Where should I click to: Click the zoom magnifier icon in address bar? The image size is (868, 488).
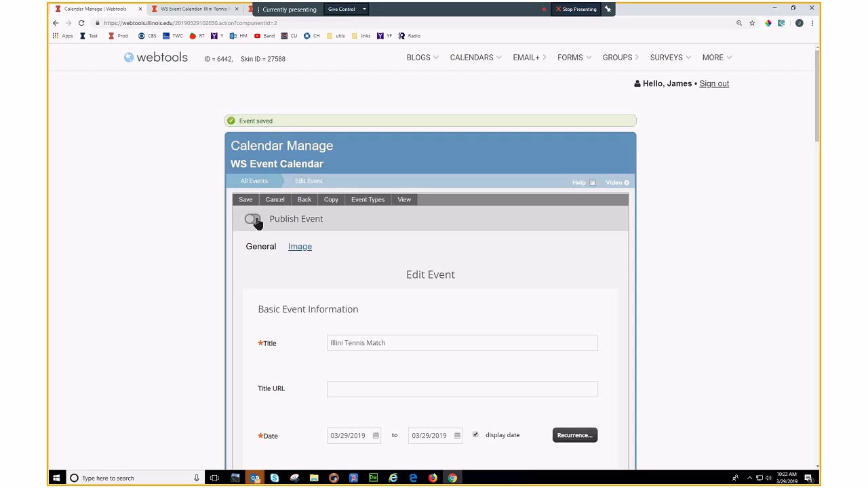click(x=739, y=23)
